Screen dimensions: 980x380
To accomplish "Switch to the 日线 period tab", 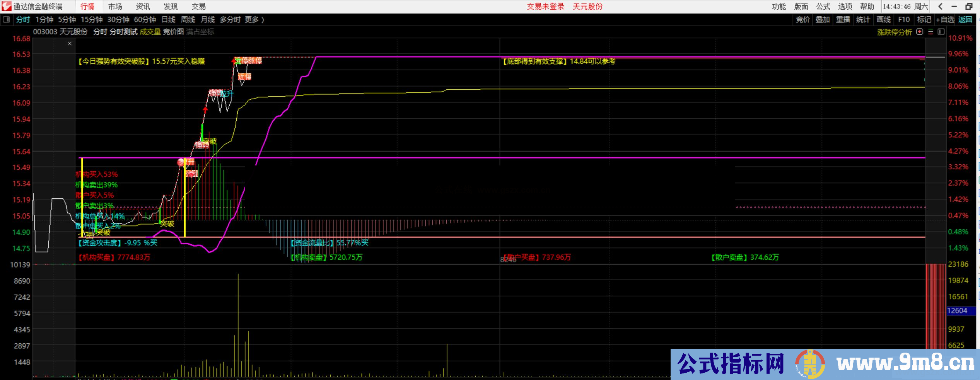I will [168, 19].
